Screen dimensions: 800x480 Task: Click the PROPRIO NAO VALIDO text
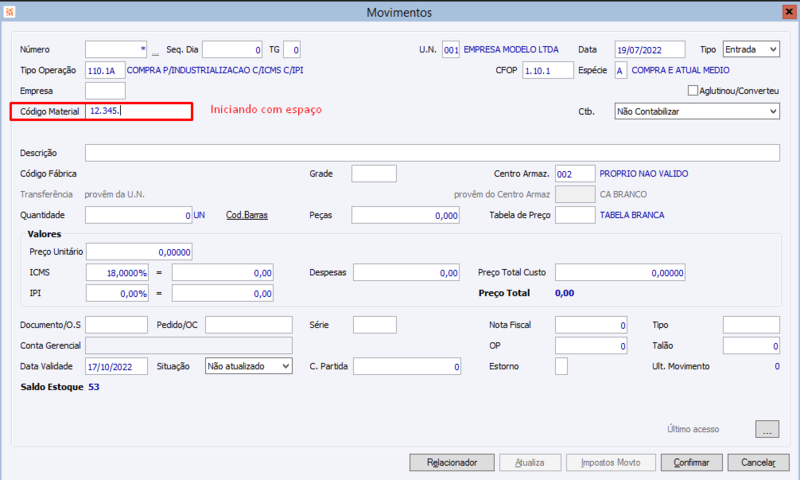[x=644, y=173]
